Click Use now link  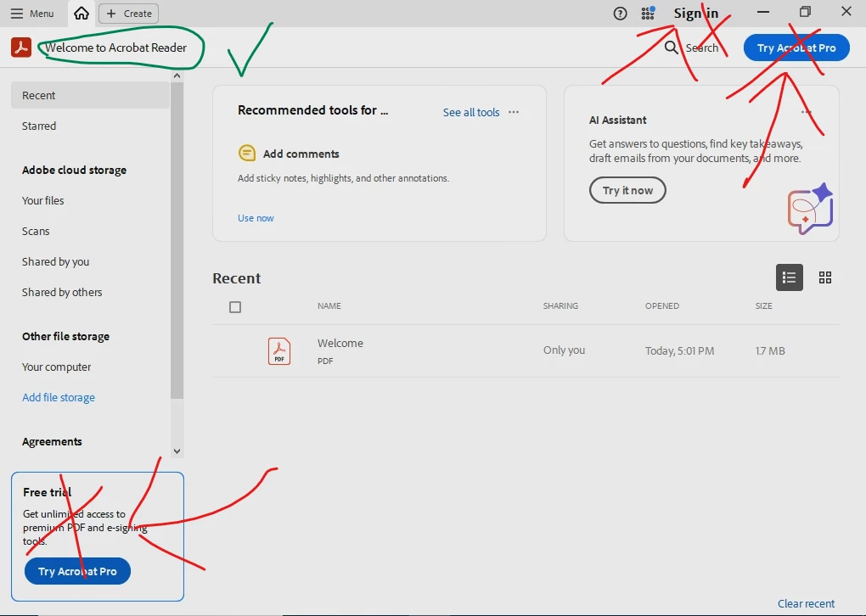coord(256,218)
